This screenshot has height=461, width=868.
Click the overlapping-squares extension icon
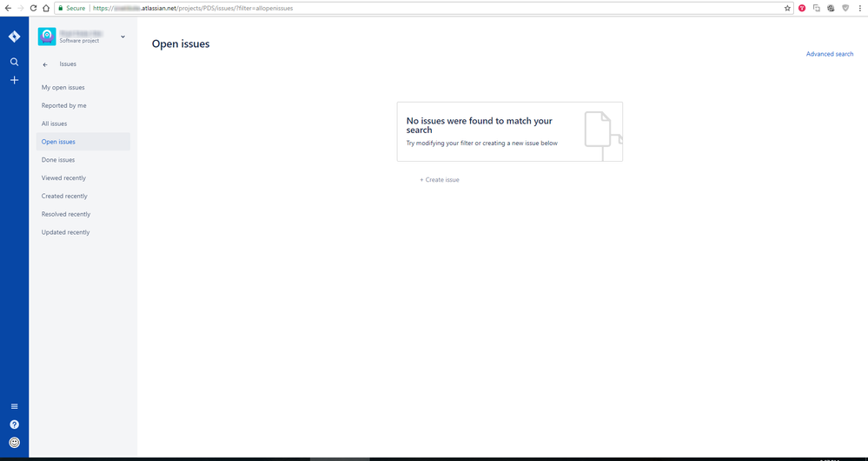817,9
